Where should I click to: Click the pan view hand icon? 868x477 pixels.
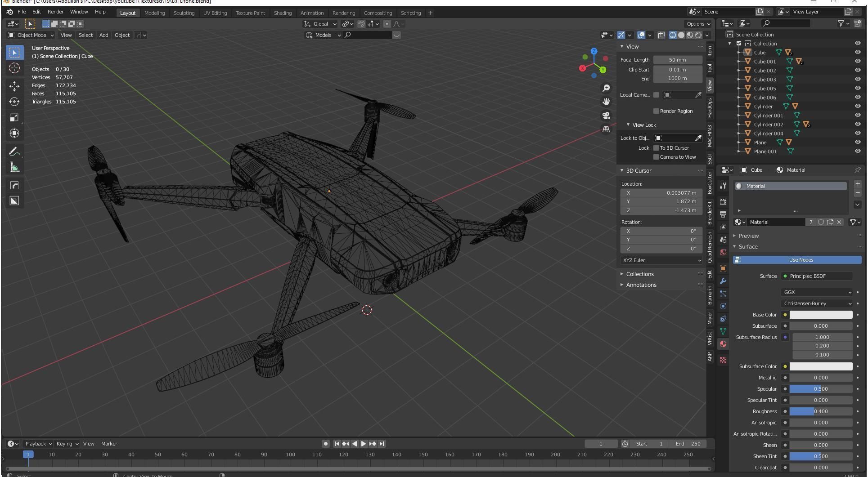pyautogui.click(x=606, y=102)
